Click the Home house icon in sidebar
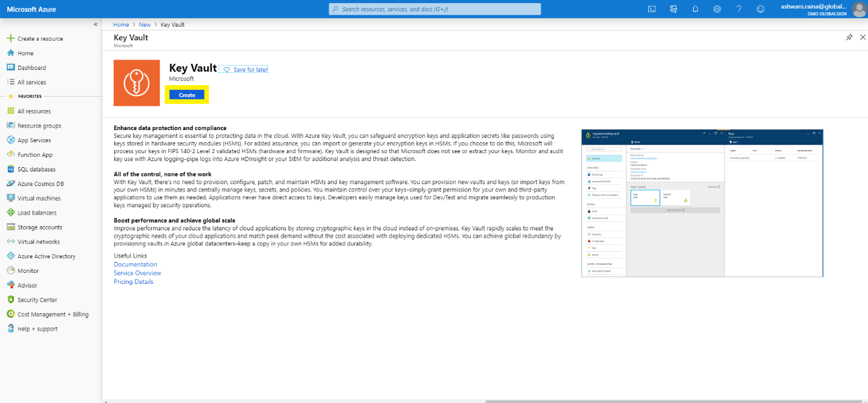Viewport: 868px width, 403px height. 10,53
